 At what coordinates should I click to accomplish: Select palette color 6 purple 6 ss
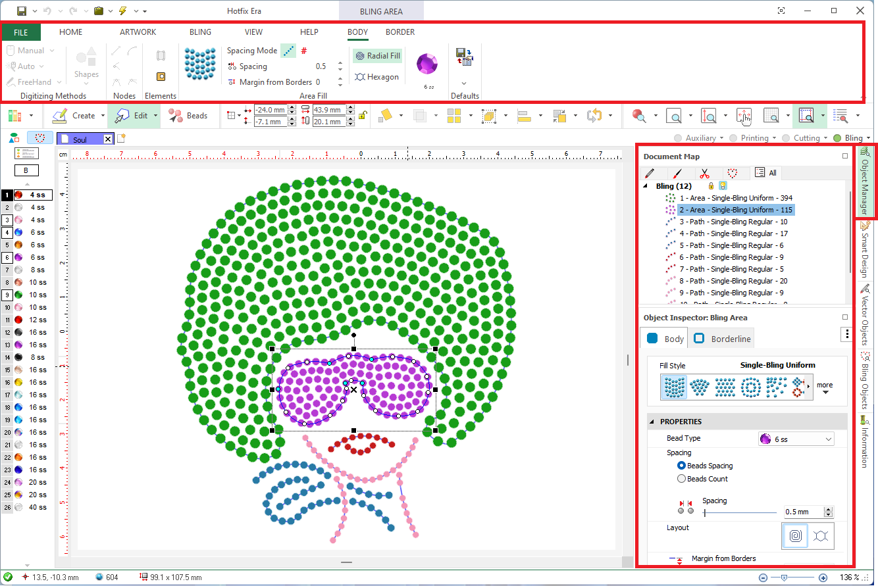click(26, 257)
